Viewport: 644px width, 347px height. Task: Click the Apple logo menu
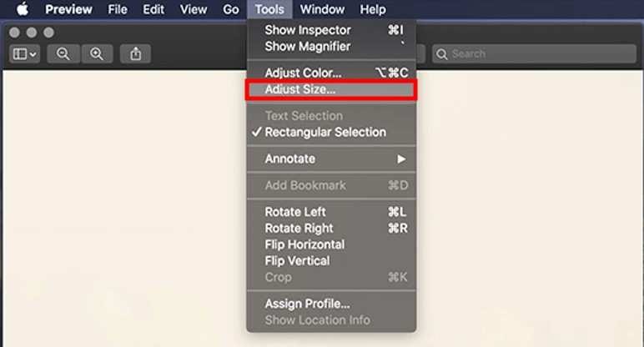[x=22, y=10]
